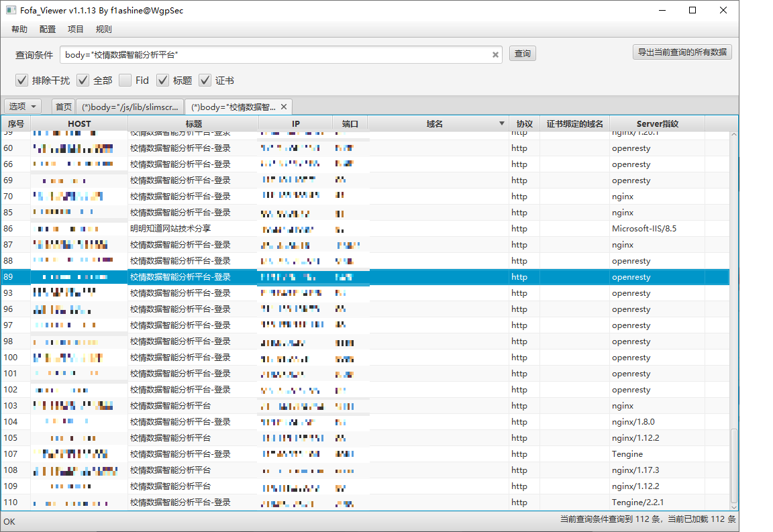Uncheck the 全部 checkbox
Image resolution: width=773 pixels, height=532 pixels.
[x=83, y=81]
